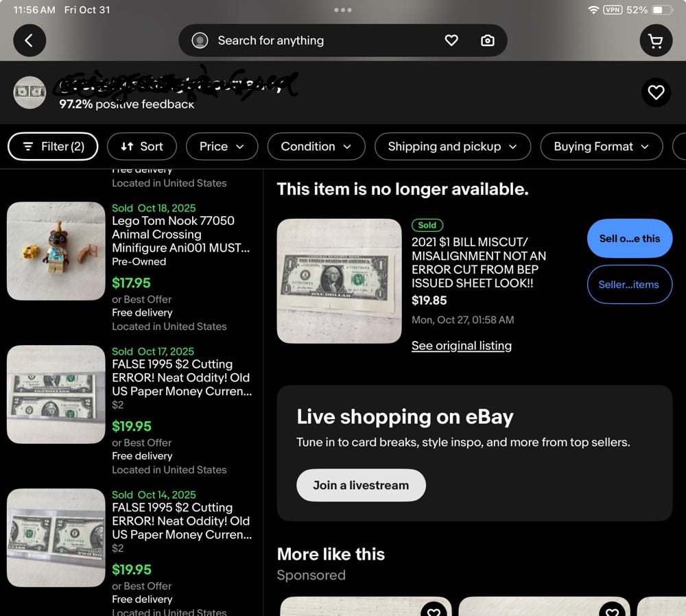Open saved items heart in search bar
The height and width of the screenshot is (616, 686).
tap(451, 40)
